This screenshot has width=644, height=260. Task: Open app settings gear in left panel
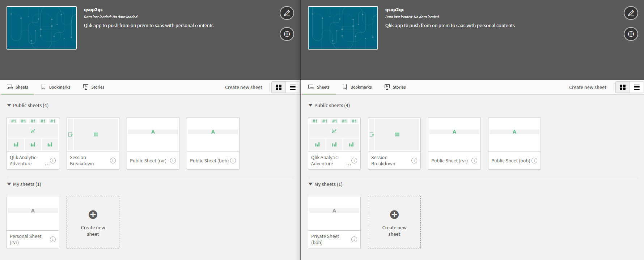coord(287,34)
